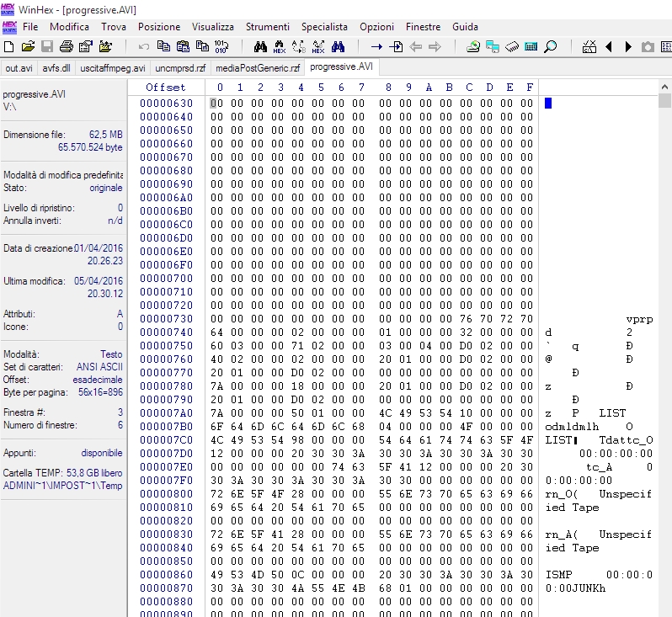The height and width of the screenshot is (617, 672).
Task: Click the Open Disk icon
Action: pos(473,46)
